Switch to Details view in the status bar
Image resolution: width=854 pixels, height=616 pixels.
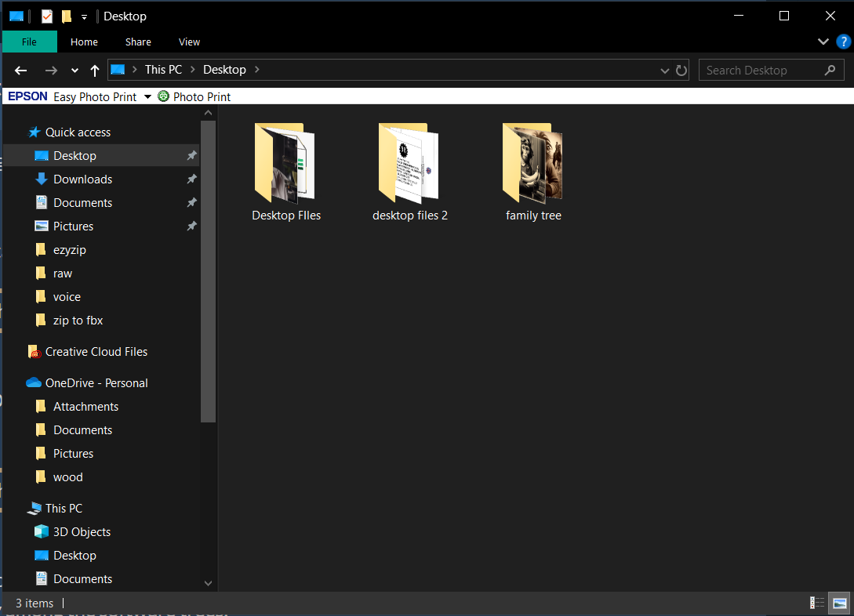click(x=816, y=603)
